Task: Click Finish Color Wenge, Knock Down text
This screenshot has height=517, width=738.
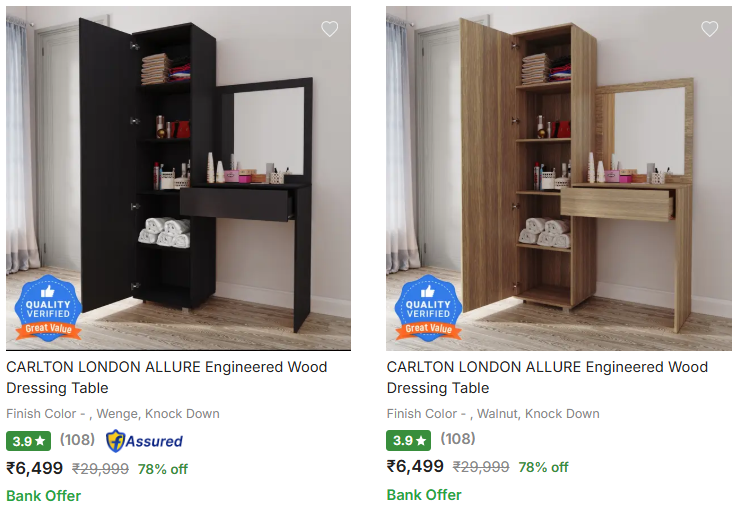Action: coord(113,413)
